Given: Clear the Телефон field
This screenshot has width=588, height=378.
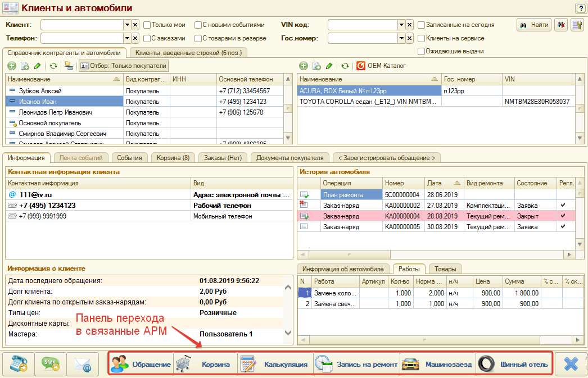Looking at the screenshot, I should 135,38.
